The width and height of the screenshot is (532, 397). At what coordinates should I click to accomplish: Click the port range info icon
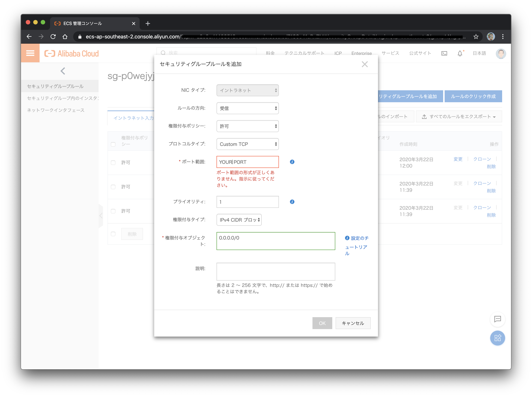[x=292, y=162]
